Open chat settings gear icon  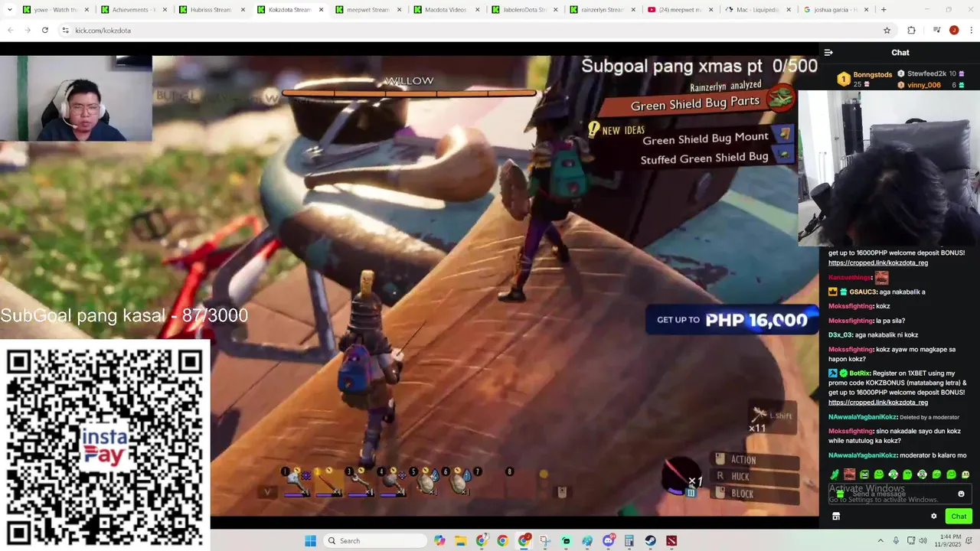934,517
